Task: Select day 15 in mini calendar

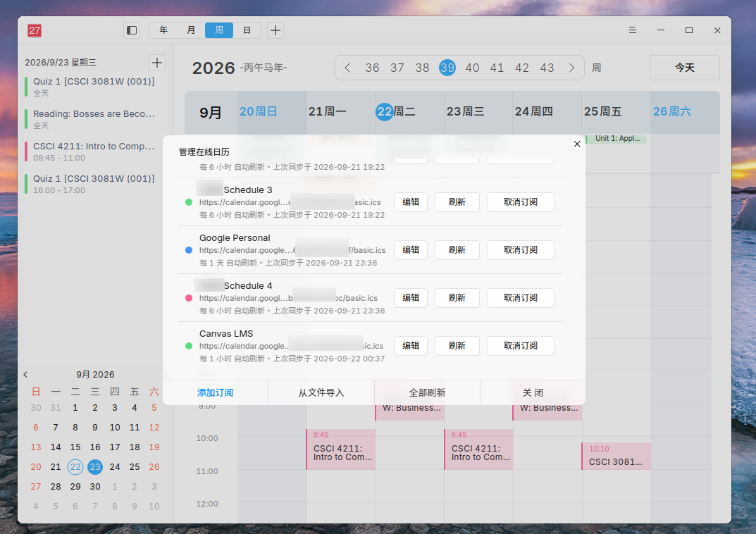Action: pos(75,447)
